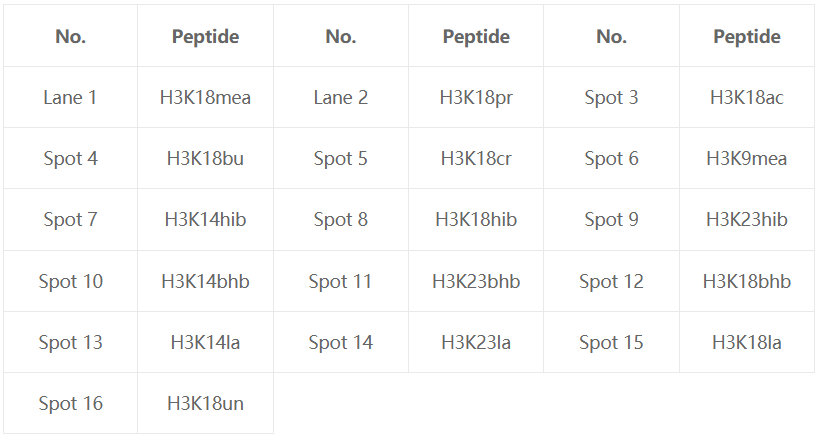Click the Spot 10 cell
This screenshot has width=821, height=440.
pos(70,281)
